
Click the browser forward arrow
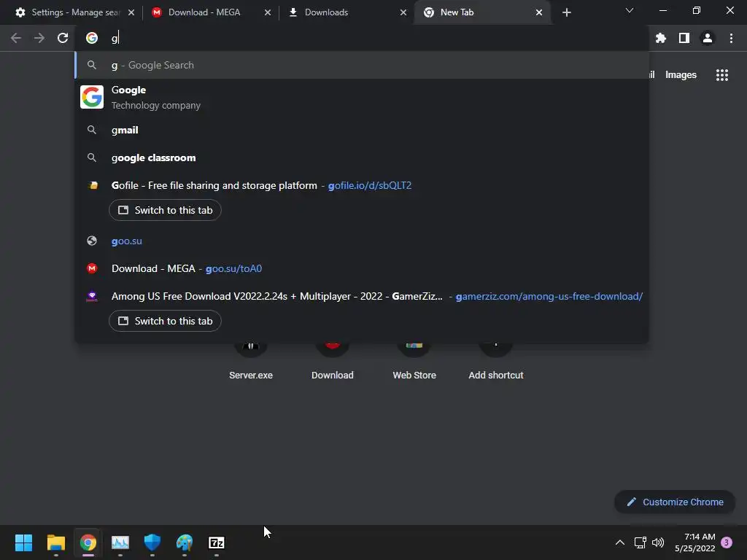coord(39,38)
